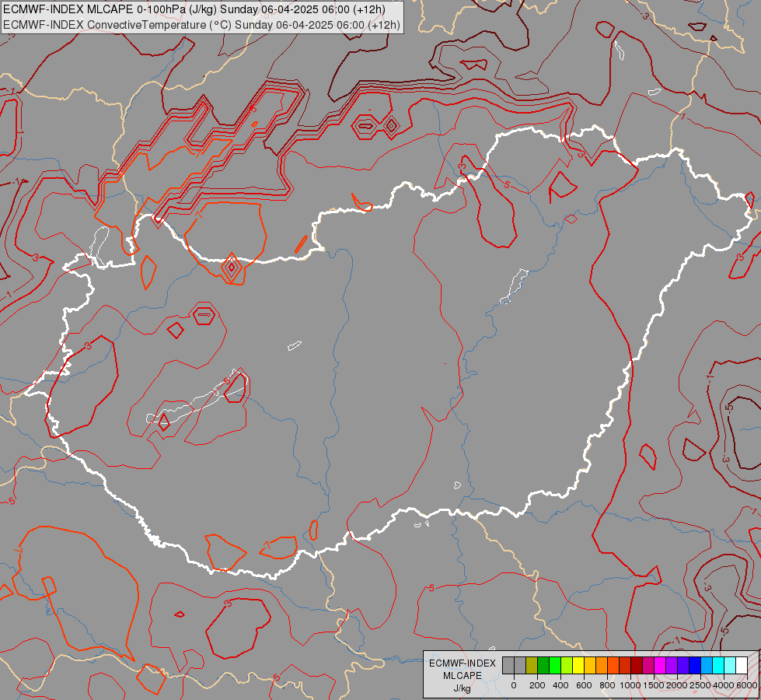Click the 1000 tick value in the legend

pos(630,685)
